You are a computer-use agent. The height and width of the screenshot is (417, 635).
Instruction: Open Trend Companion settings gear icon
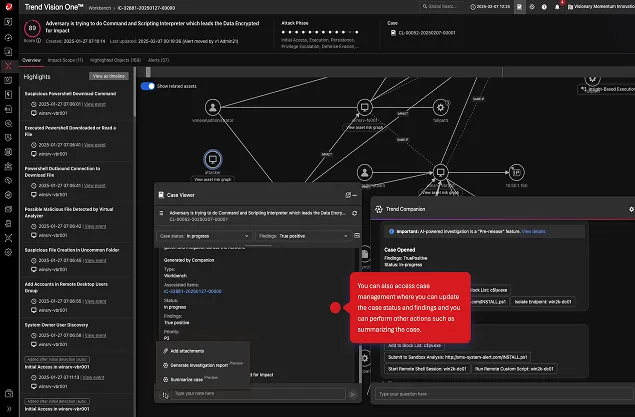[631, 209]
